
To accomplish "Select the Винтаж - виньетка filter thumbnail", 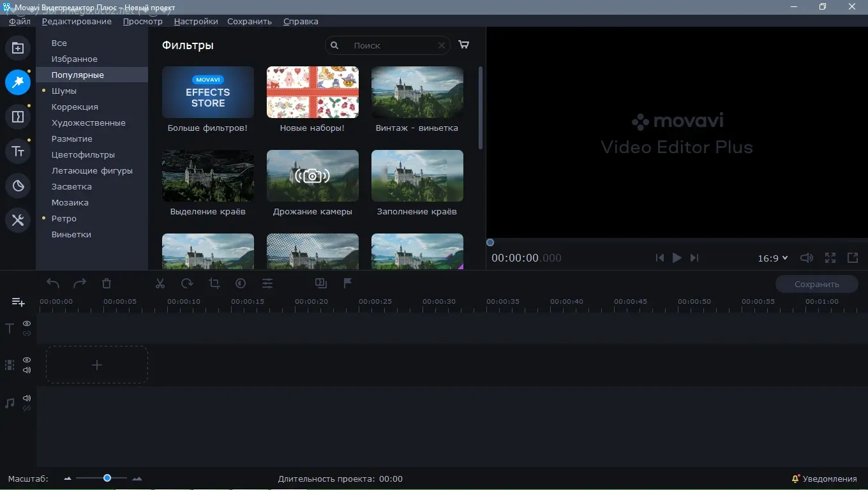I will pos(417,93).
